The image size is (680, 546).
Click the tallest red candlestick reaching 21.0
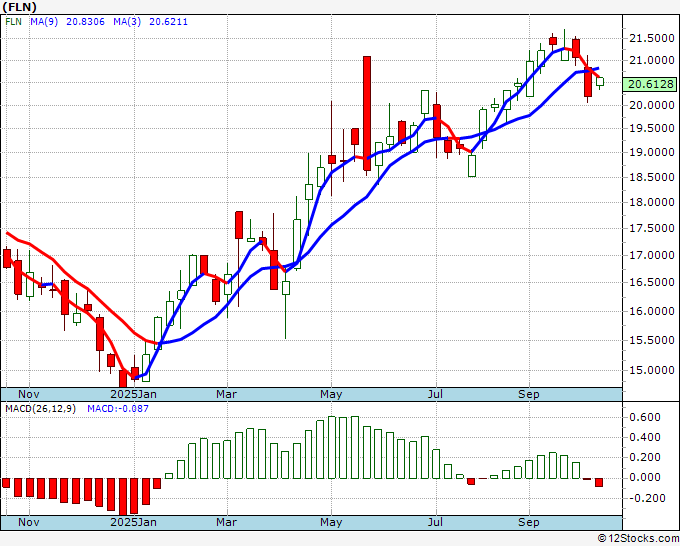(x=367, y=114)
